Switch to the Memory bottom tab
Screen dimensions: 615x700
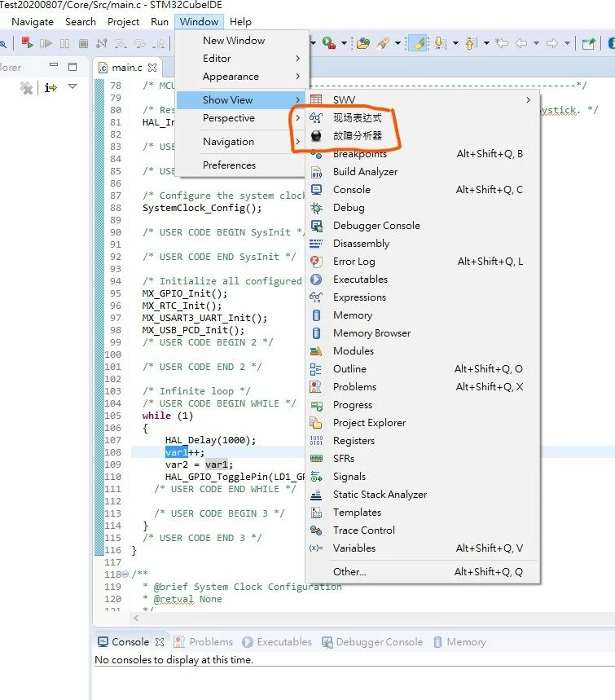click(x=459, y=642)
